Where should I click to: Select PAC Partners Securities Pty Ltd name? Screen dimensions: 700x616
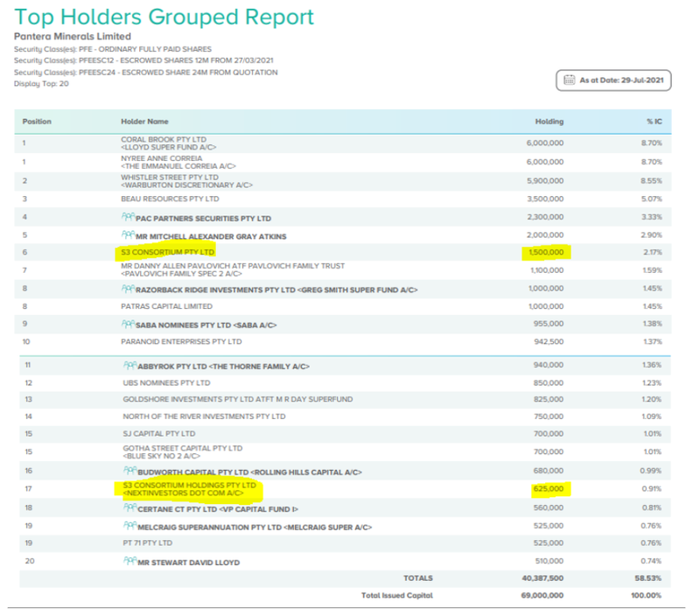click(x=203, y=218)
